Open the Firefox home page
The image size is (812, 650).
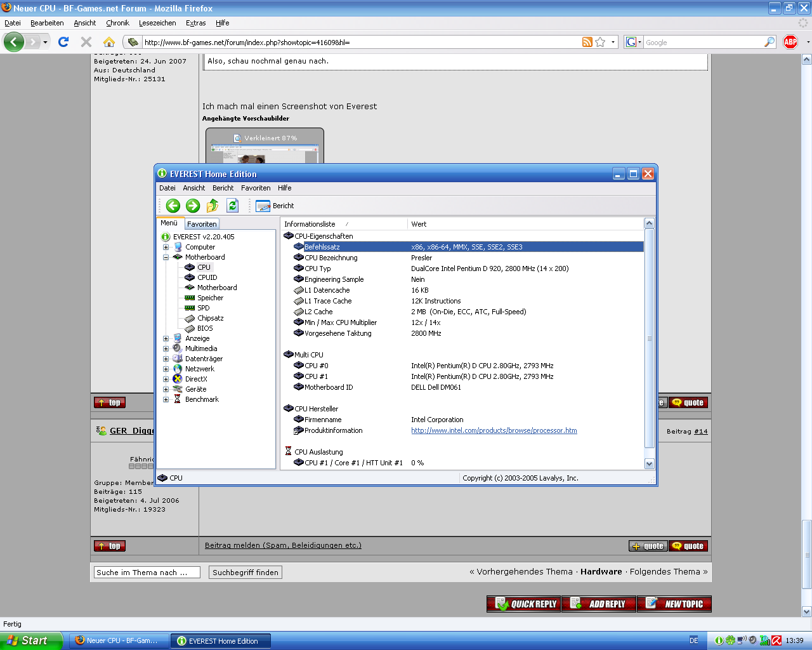(109, 42)
